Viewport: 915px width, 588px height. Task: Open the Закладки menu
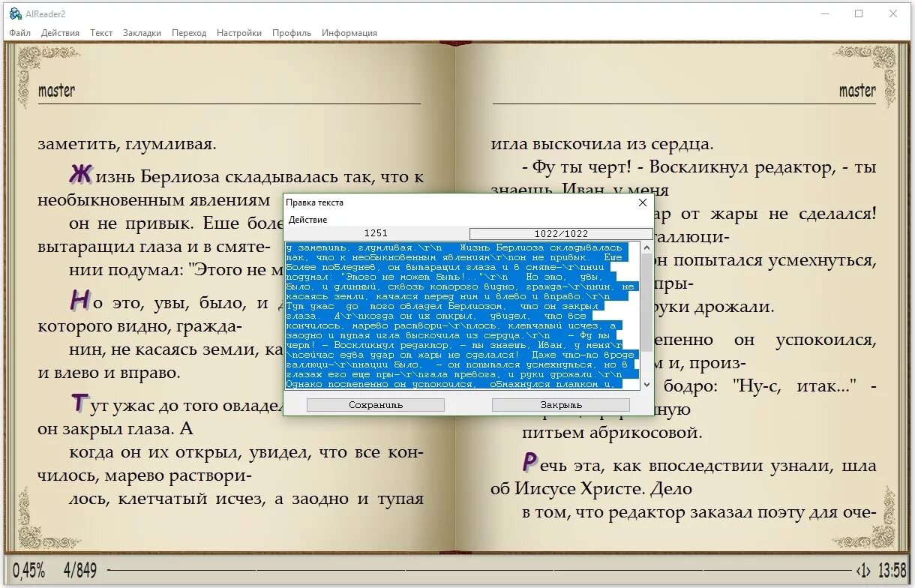(x=142, y=33)
